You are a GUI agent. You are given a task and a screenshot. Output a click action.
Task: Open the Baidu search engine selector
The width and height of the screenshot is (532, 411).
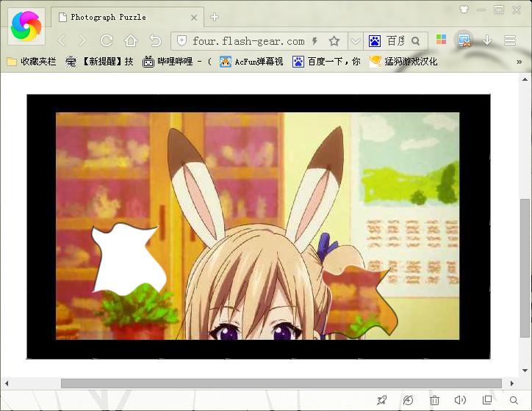click(x=375, y=41)
